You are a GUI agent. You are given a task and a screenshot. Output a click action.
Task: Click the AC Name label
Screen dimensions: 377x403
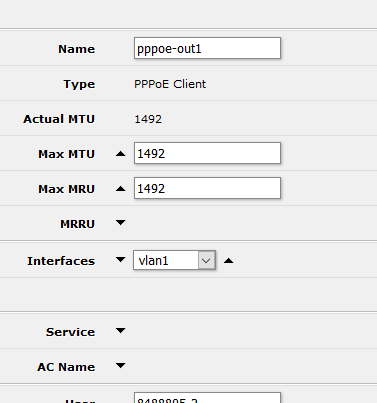(66, 367)
